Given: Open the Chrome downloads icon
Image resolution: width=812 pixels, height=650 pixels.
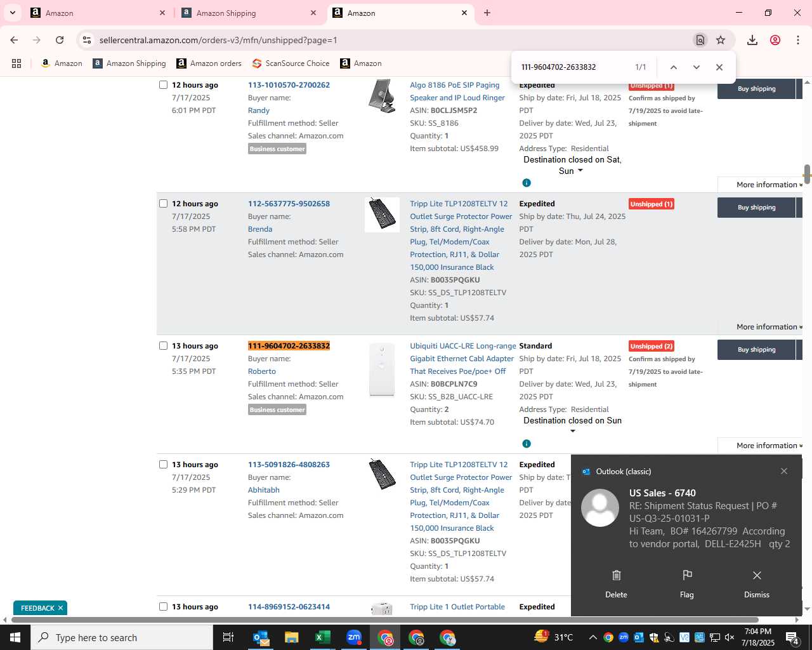Looking at the screenshot, I should coord(752,40).
